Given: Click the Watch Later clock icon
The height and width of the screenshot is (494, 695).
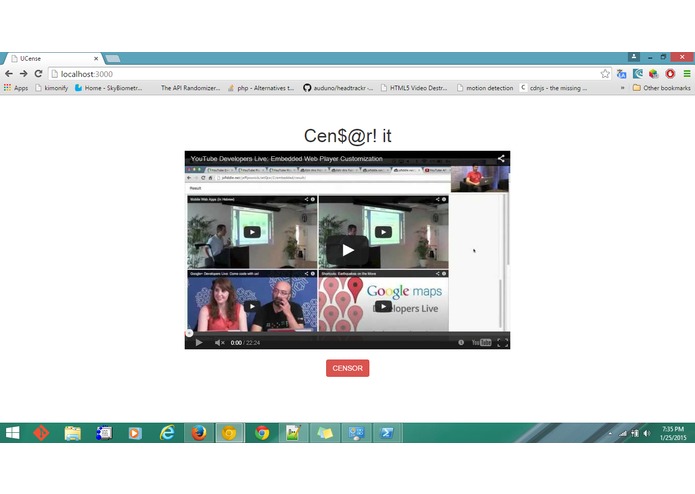Looking at the screenshot, I should click(x=461, y=342).
